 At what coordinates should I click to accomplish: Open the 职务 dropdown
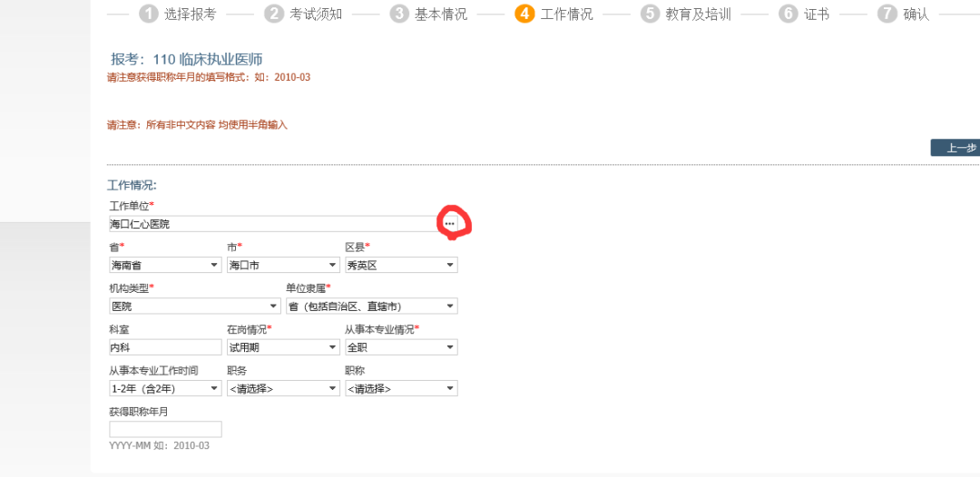click(x=282, y=388)
